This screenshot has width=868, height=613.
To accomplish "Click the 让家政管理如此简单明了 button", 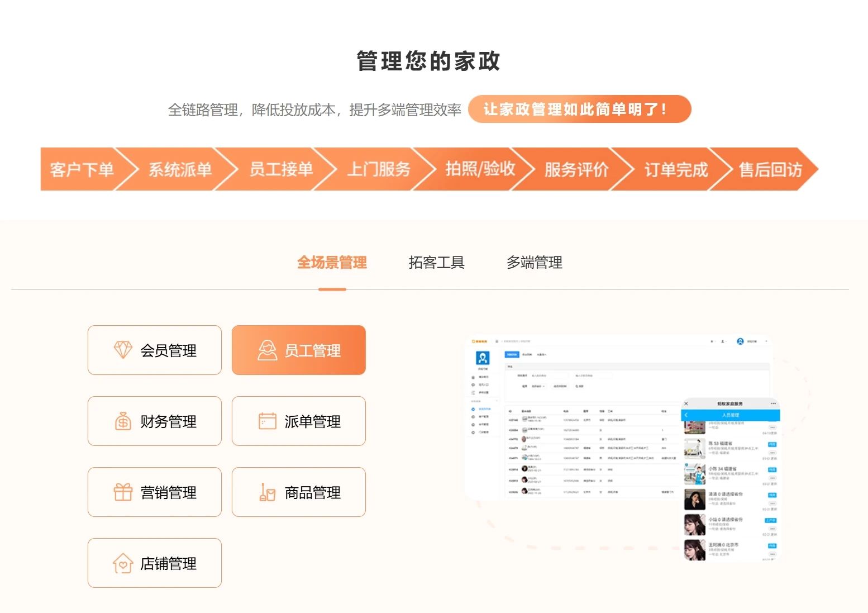I will (579, 110).
